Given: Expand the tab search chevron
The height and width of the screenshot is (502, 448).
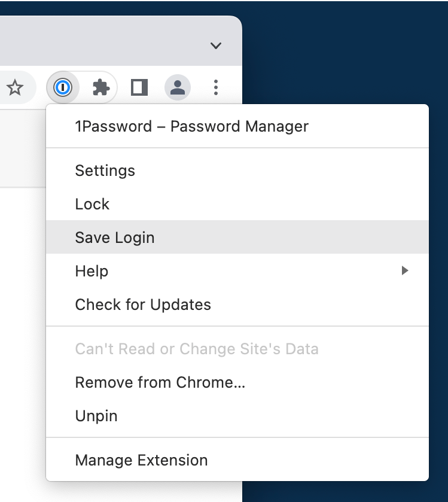Looking at the screenshot, I should (216, 46).
